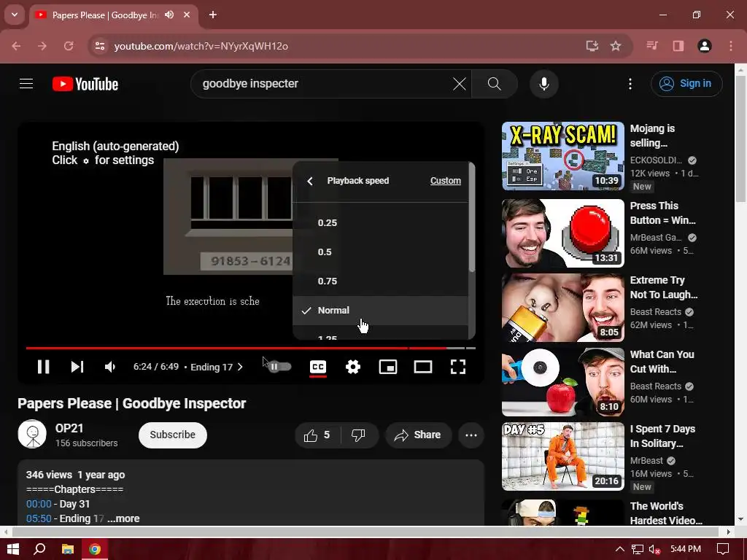Viewport: 747px width, 560px height.
Task: Open tab search dropdown arrow
Action: [15, 15]
